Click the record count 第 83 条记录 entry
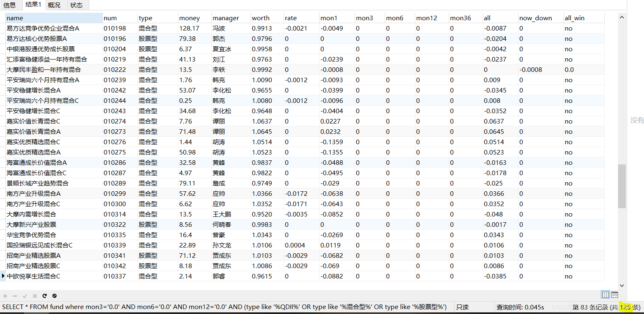This screenshot has height=314, width=644. point(606,307)
